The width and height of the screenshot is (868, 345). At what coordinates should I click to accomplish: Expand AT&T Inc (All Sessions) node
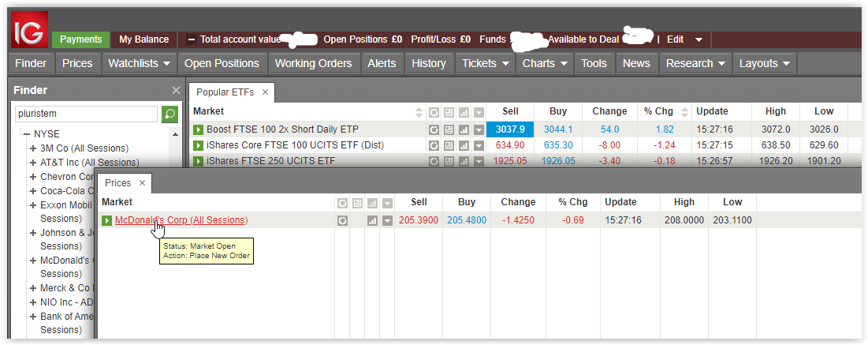(x=33, y=163)
